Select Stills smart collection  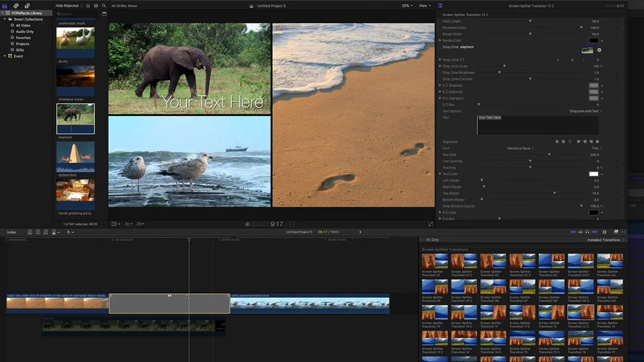coord(20,50)
